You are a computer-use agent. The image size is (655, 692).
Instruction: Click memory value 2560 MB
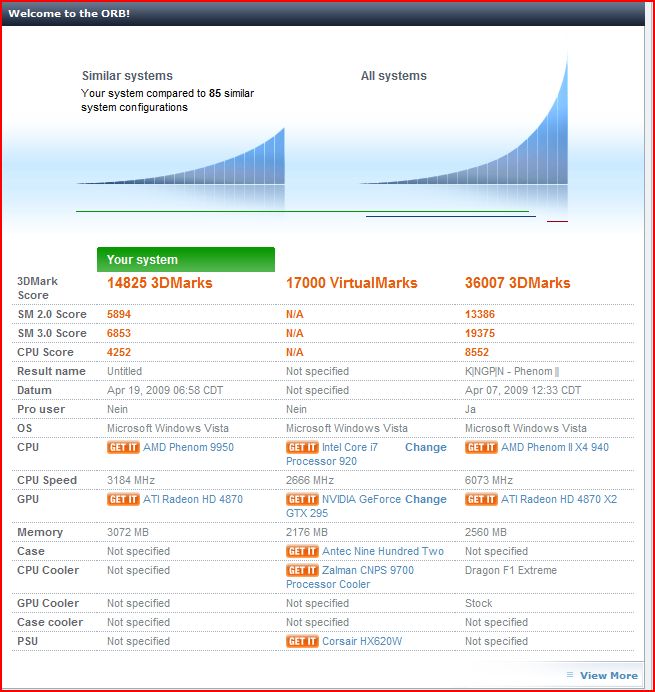click(x=486, y=532)
